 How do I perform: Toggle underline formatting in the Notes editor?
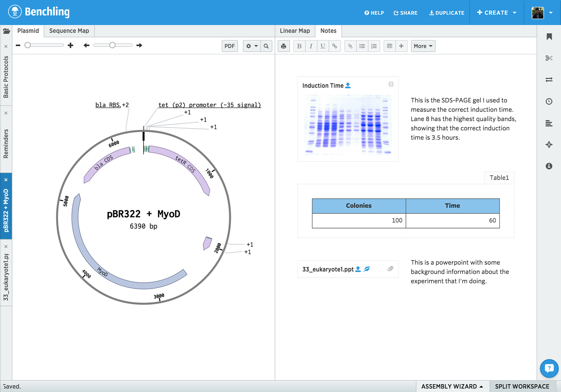323,46
